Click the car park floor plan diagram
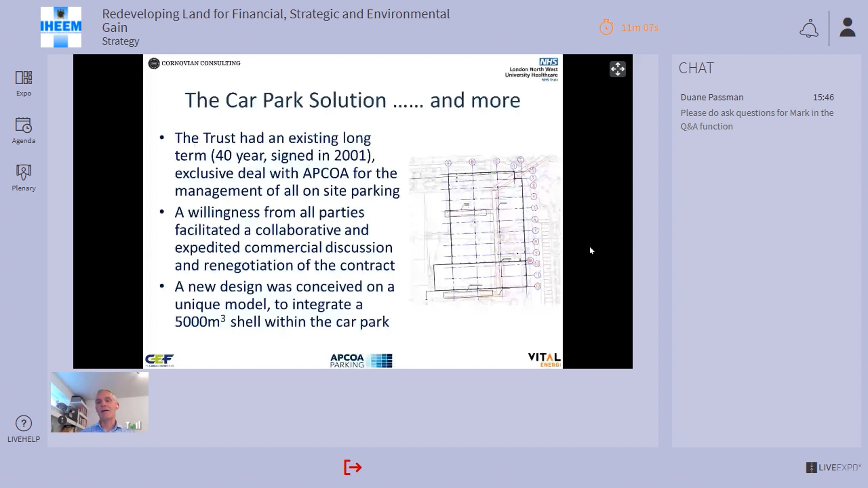Screen dimensions: 868x488 tap(485, 230)
